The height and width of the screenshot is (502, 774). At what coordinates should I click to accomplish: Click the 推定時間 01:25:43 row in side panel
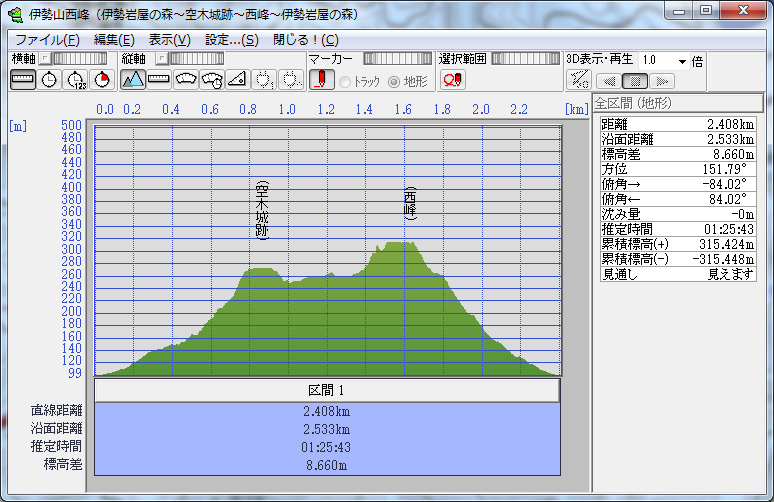click(678, 229)
